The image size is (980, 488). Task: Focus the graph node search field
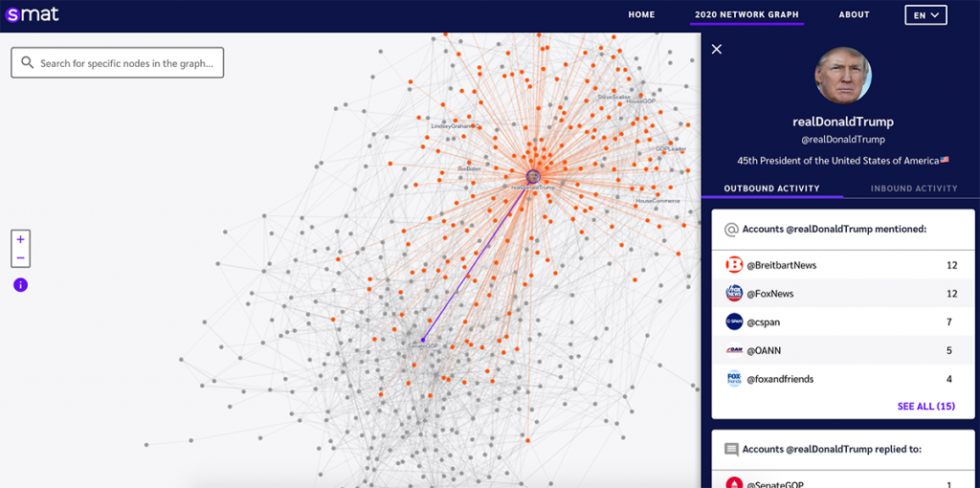118,62
